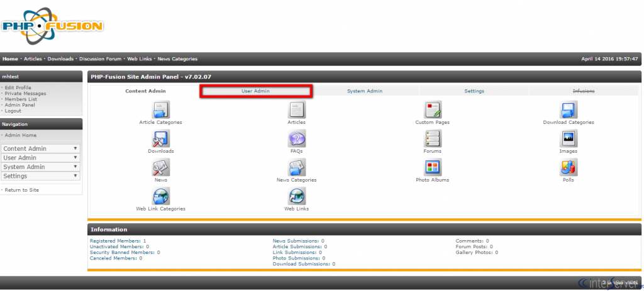Viewport: 644px width, 291px height.
Task: Open the Articles admin icon
Action: point(297,109)
